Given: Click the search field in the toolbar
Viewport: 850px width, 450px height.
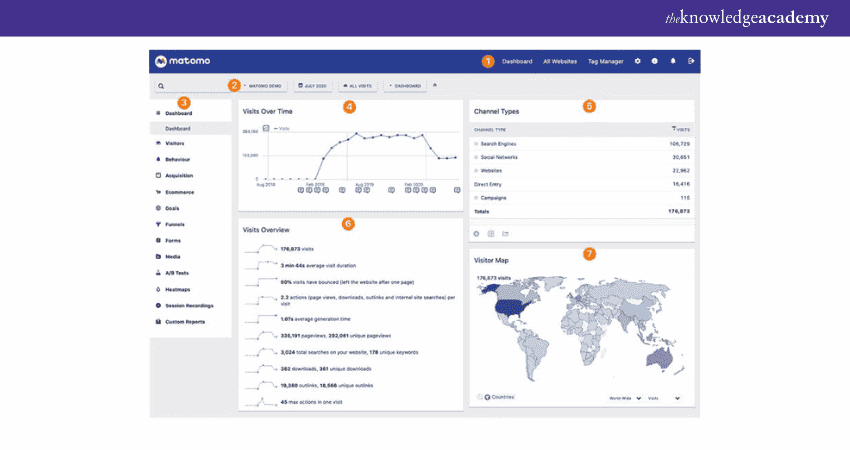Looking at the screenshot, I should (190, 86).
